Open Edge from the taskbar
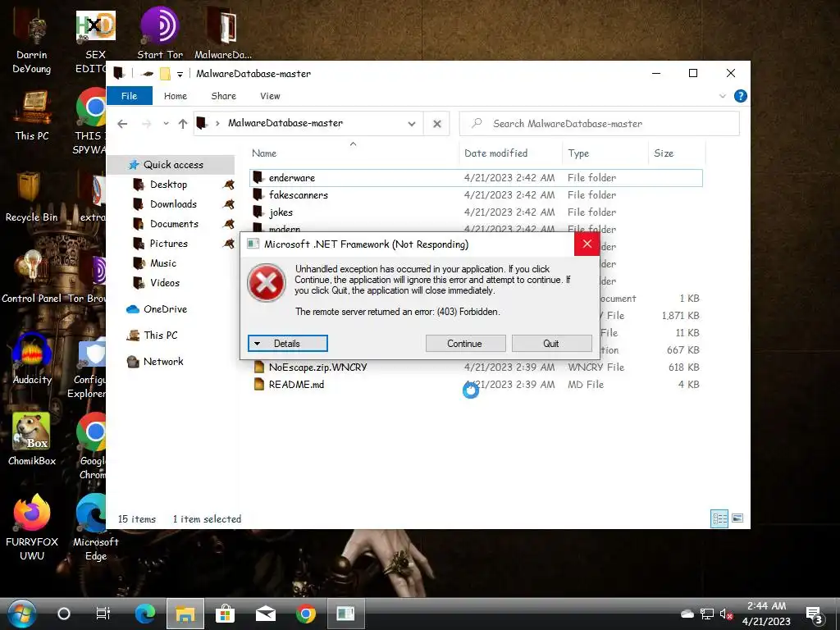This screenshot has height=630, width=840. [144, 614]
